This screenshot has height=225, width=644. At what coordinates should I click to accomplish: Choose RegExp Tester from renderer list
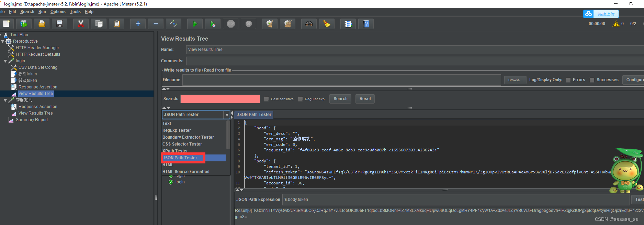click(194, 130)
